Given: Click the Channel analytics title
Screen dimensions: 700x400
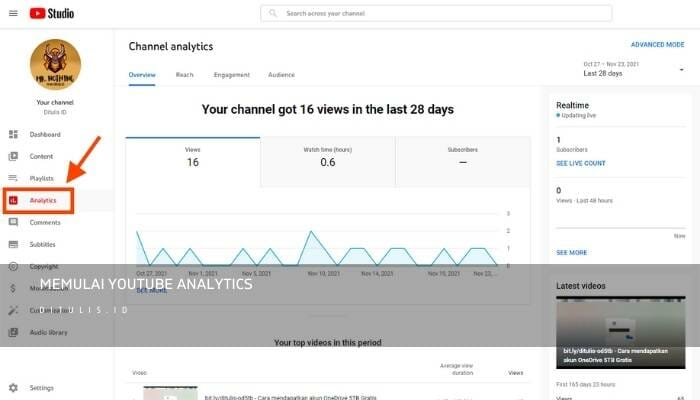Looking at the screenshot, I should [171, 46].
